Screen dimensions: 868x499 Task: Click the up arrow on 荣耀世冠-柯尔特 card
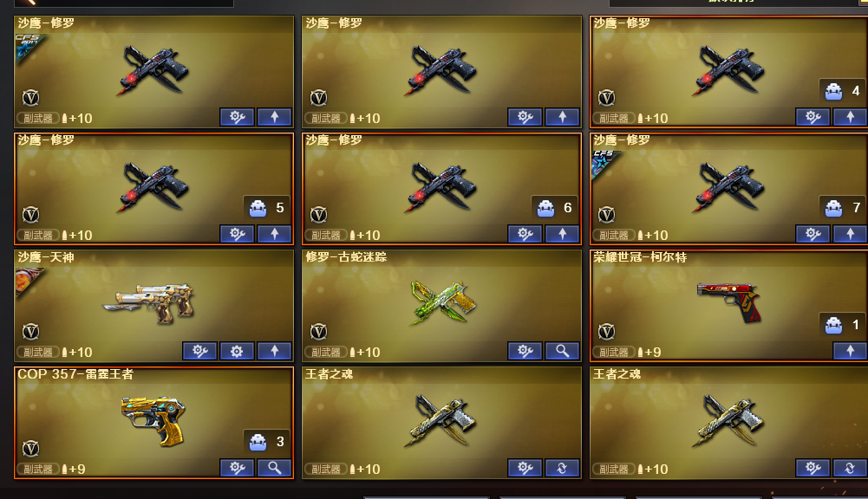click(x=850, y=351)
